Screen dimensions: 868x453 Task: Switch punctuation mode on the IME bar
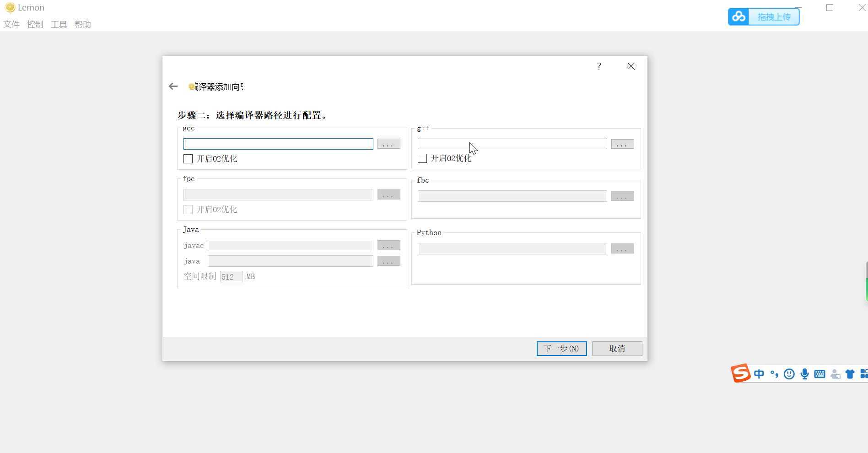(x=774, y=374)
